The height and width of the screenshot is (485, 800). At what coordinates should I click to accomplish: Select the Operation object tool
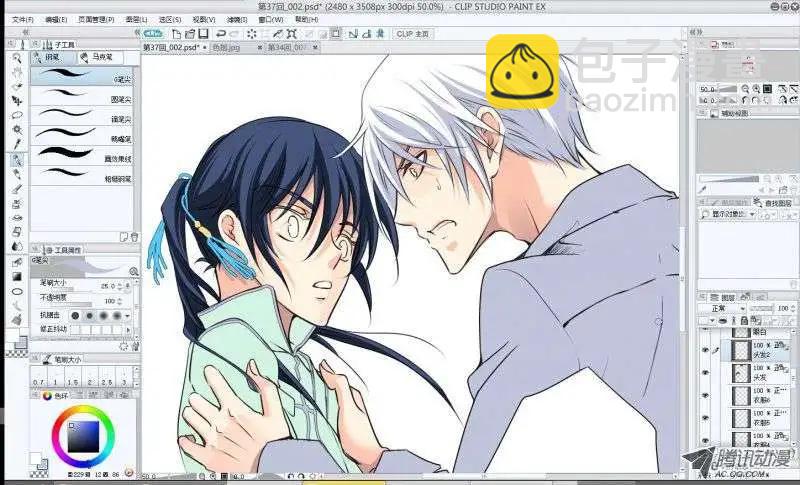(x=17, y=87)
